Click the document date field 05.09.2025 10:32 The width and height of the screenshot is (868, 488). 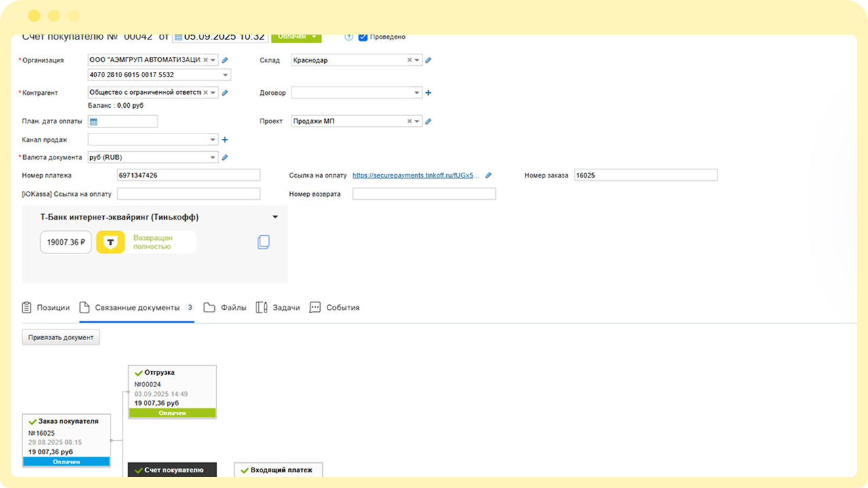pyautogui.click(x=220, y=37)
